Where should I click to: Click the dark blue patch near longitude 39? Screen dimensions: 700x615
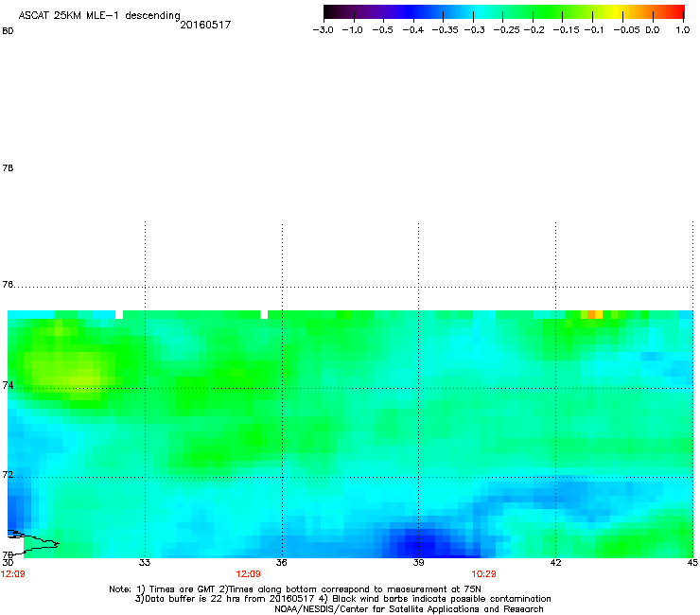[x=423, y=544]
